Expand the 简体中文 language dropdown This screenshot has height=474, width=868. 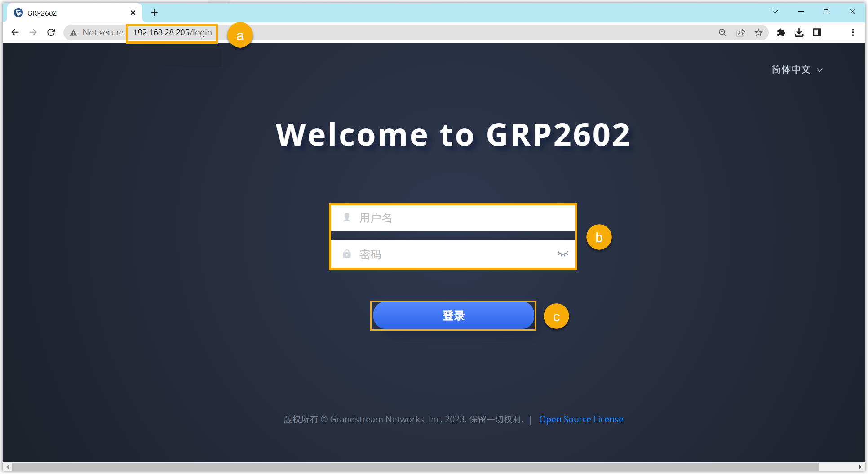point(797,70)
